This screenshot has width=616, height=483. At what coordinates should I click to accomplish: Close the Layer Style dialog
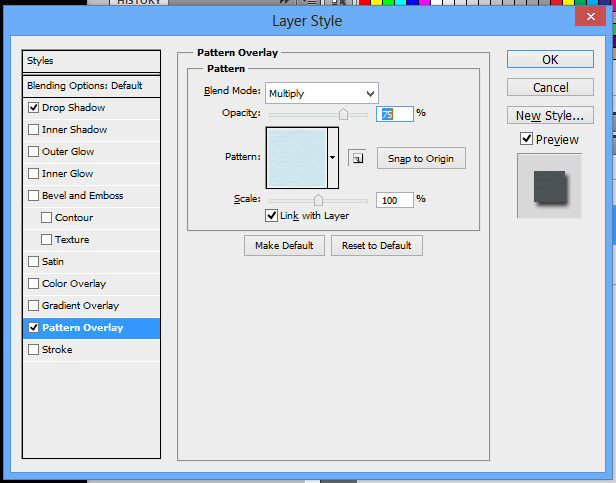(x=590, y=16)
